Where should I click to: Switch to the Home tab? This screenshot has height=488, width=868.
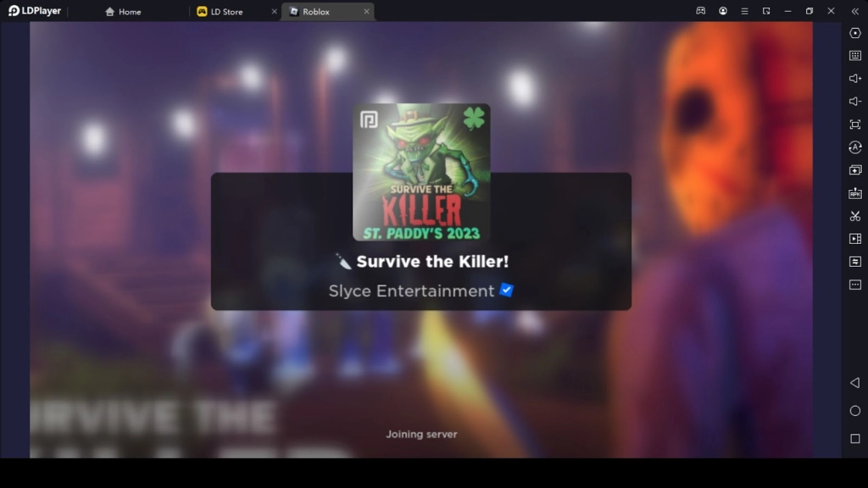[x=123, y=12]
